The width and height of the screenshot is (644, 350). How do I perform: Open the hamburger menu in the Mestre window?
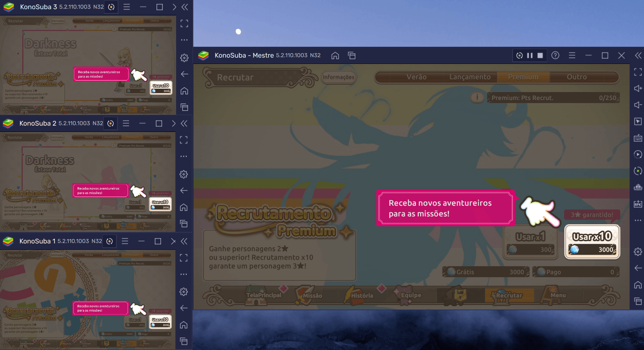(572, 55)
